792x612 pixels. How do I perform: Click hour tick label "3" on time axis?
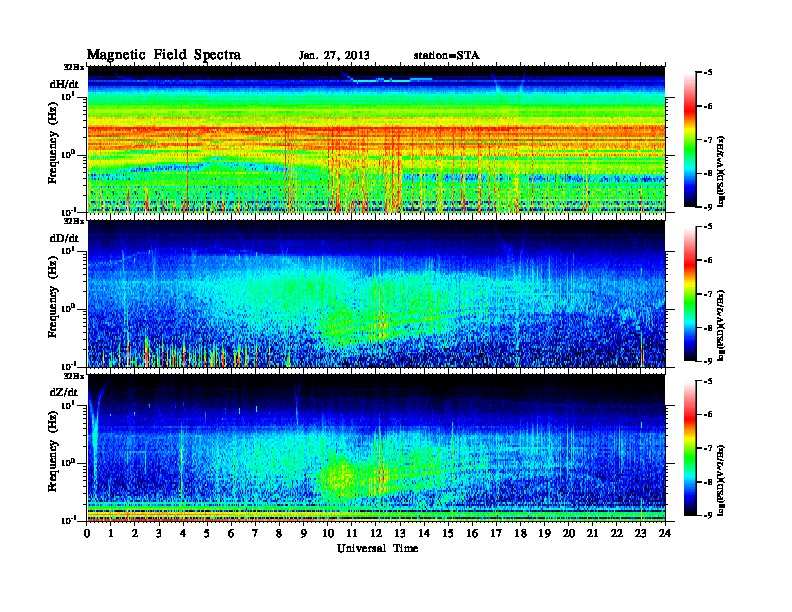(159, 533)
